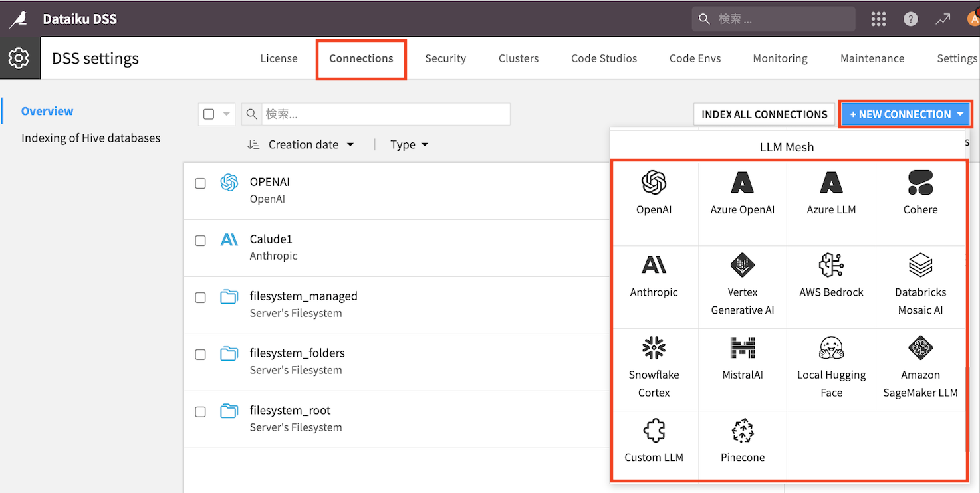This screenshot has width=980, height=493.
Task: Click the filesystem_managed folder icon
Action: 229,296
